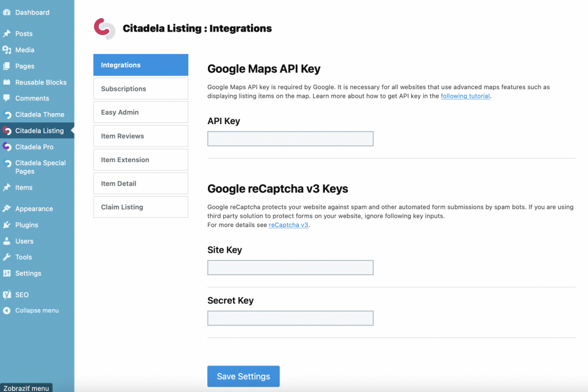Image resolution: width=588 pixels, height=392 pixels.
Task: Open the Item Detail tab
Action: click(141, 183)
